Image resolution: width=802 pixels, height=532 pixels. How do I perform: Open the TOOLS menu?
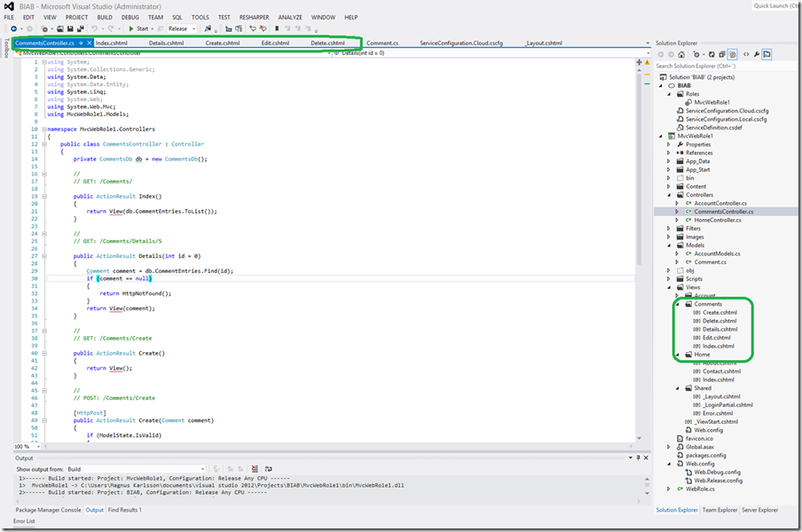(x=200, y=18)
